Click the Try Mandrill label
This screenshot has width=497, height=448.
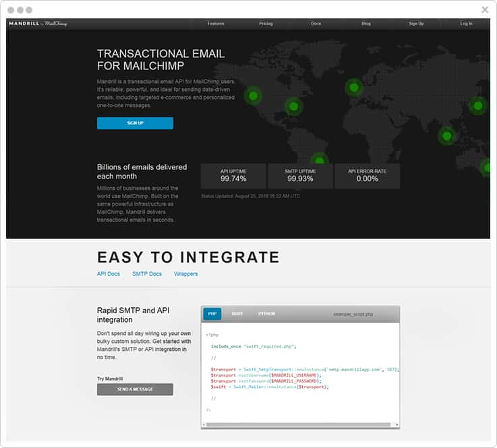click(x=110, y=379)
